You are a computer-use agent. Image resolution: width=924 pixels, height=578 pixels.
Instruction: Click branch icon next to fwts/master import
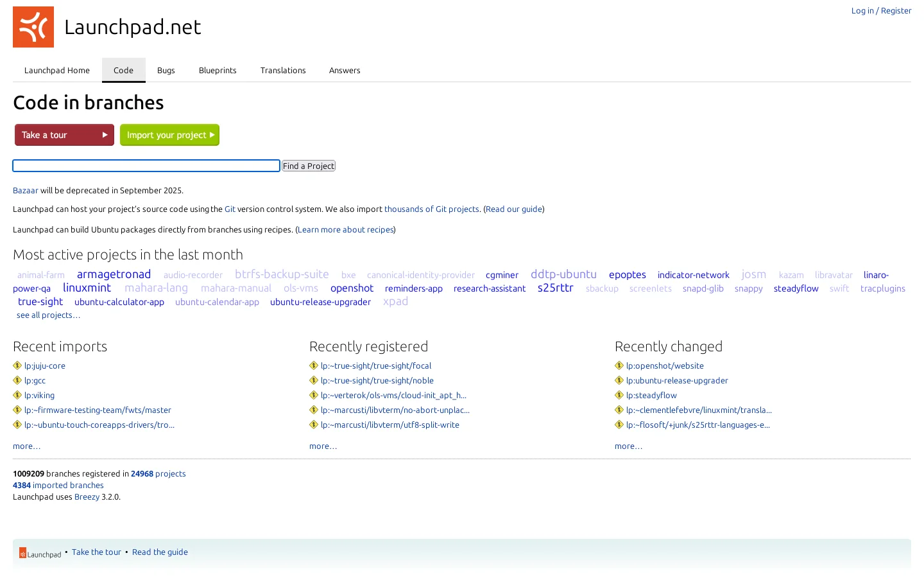(17, 410)
